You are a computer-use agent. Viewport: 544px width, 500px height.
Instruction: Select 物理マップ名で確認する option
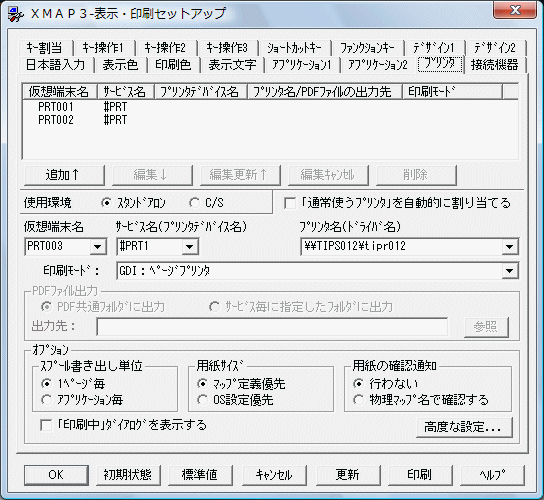point(420,400)
